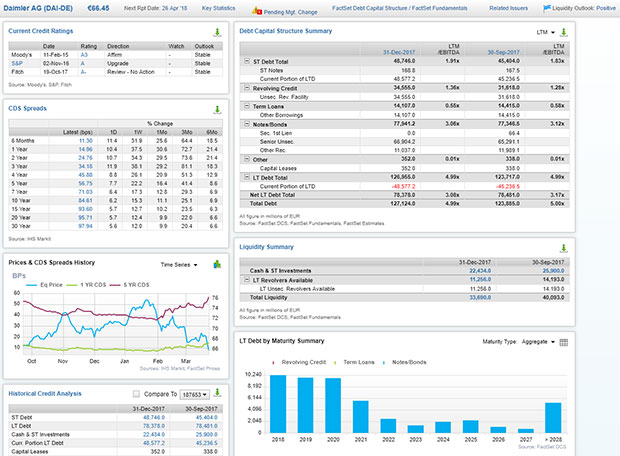620x456 pixels.
Task: Click the Fitch A- rating link
Action: pos(83,72)
